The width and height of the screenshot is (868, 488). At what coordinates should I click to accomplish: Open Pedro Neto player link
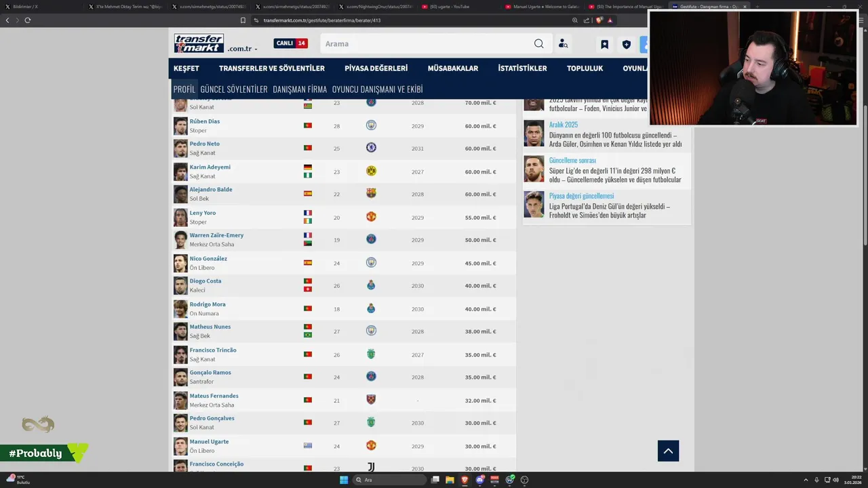click(205, 144)
